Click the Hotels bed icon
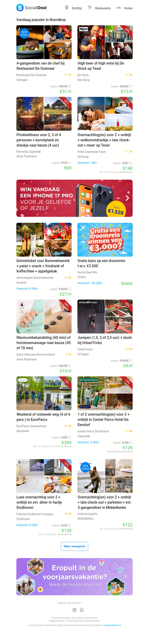Image resolution: width=149 pixels, height=644 pixels. pos(119,7)
